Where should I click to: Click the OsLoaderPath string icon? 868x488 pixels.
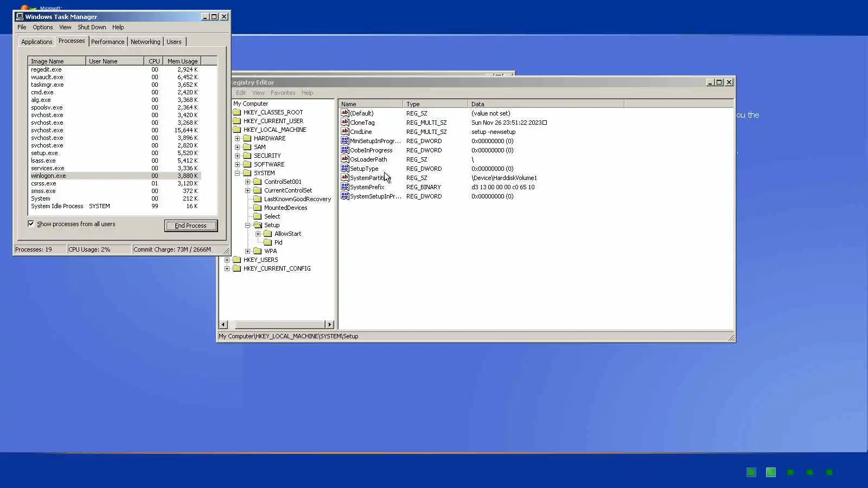(344, 159)
